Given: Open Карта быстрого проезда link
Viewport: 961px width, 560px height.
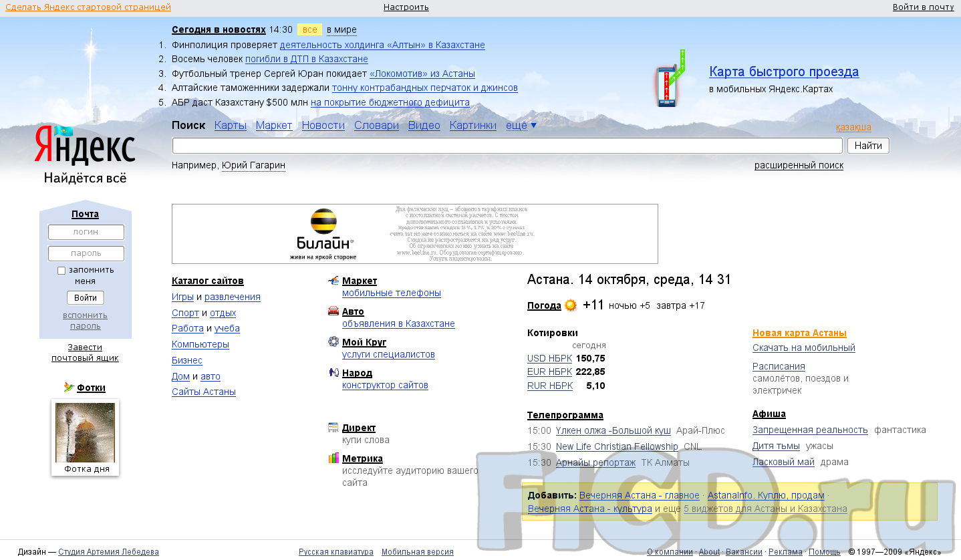Looking at the screenshot, I should (784, 72).
